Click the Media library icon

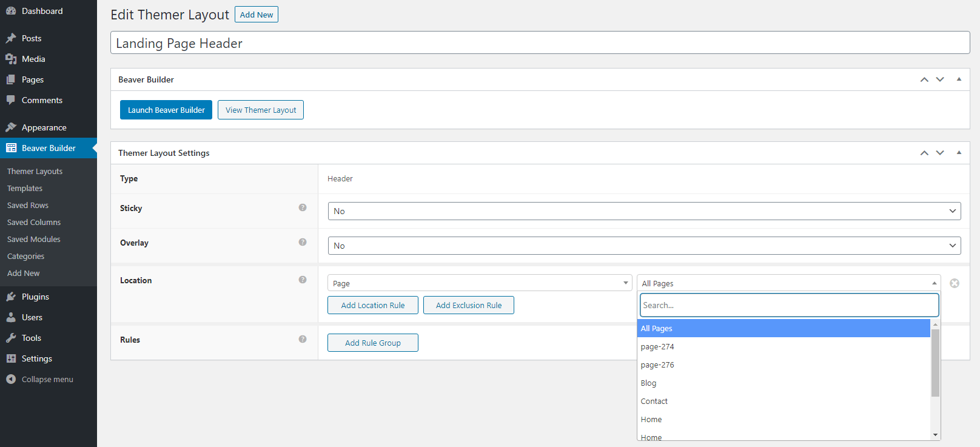pyautogui.click(x=11, y=59)
